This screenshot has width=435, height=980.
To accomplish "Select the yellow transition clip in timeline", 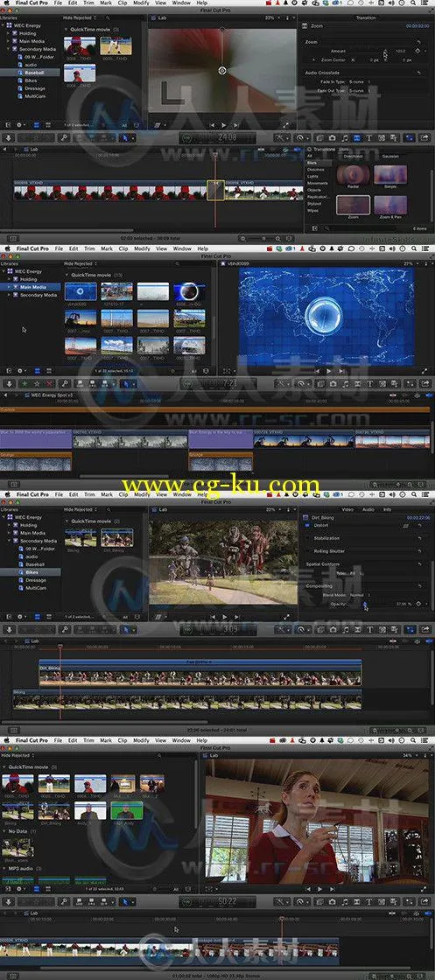I will tap(215, 191).
